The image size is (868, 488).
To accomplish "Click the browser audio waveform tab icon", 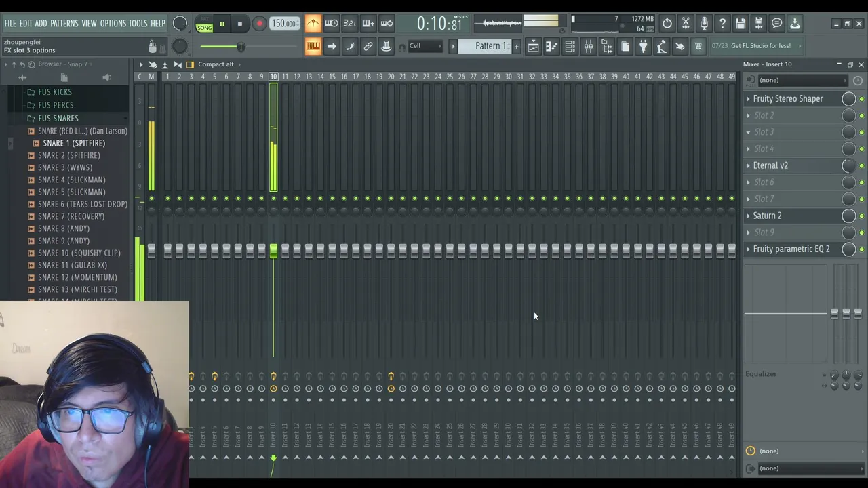I will point(22,78).
